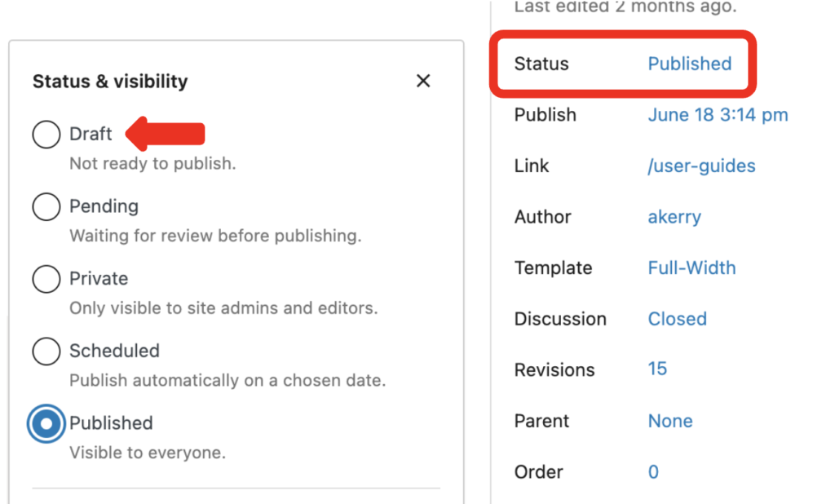Click the Draft option label text
This screenshot has height=504, width=835.
pos(91,135)
